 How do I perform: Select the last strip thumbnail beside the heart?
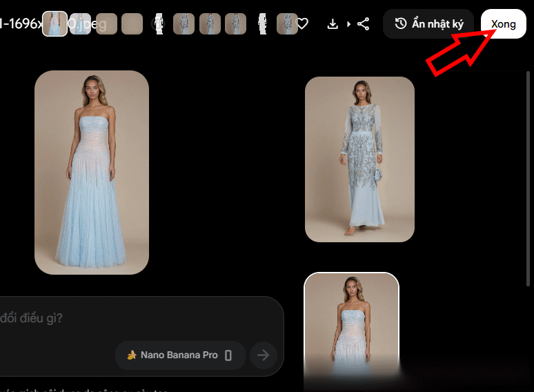tap(287, 24)
